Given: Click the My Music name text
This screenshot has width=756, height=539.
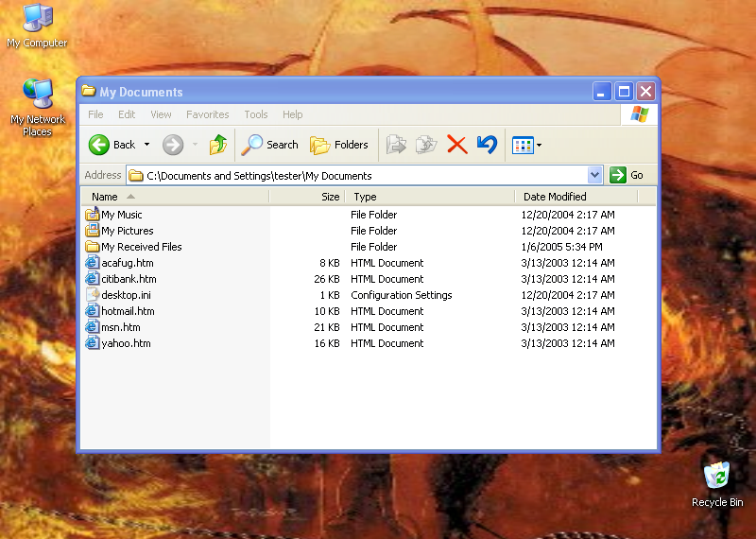Looking at the screenshot, I should pos(122,215).
